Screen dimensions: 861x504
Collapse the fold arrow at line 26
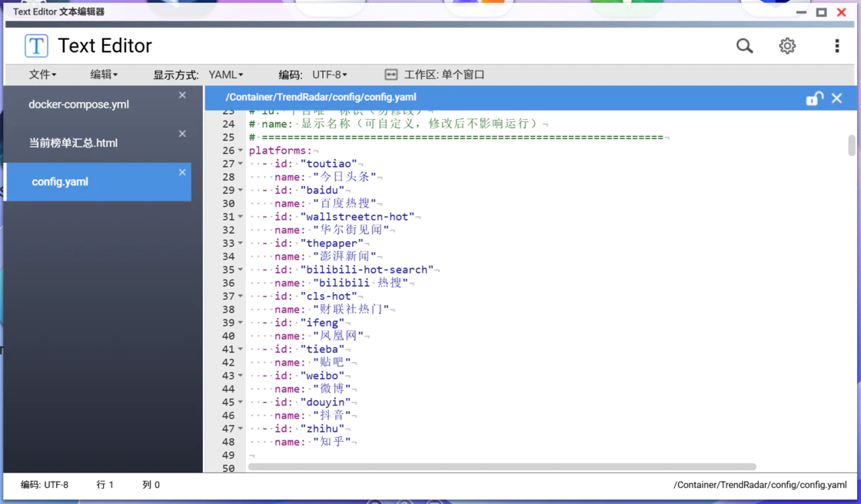point(241,151)
